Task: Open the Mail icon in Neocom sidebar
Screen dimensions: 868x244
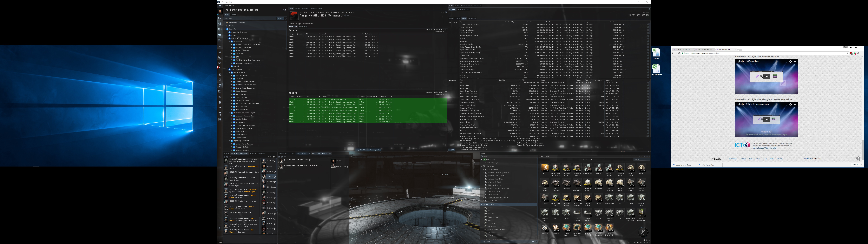Action: pyautogui.click(x=220, y=35)
